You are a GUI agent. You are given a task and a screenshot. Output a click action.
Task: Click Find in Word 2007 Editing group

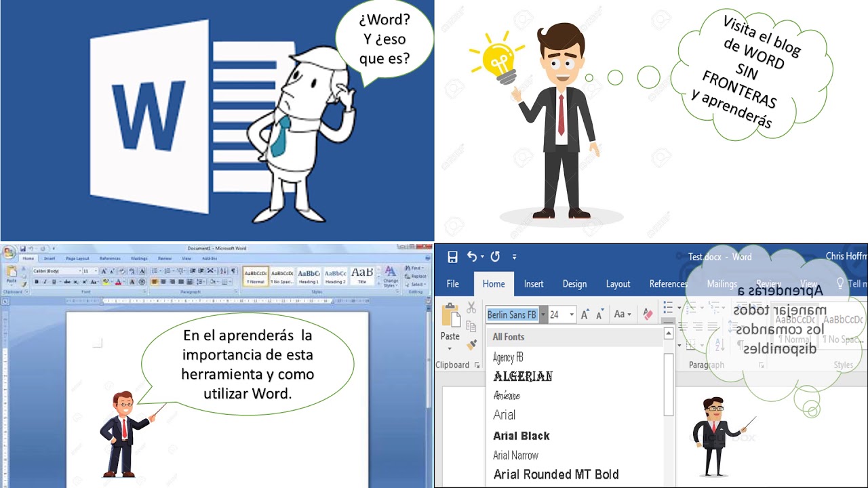[x=414, y=268]
